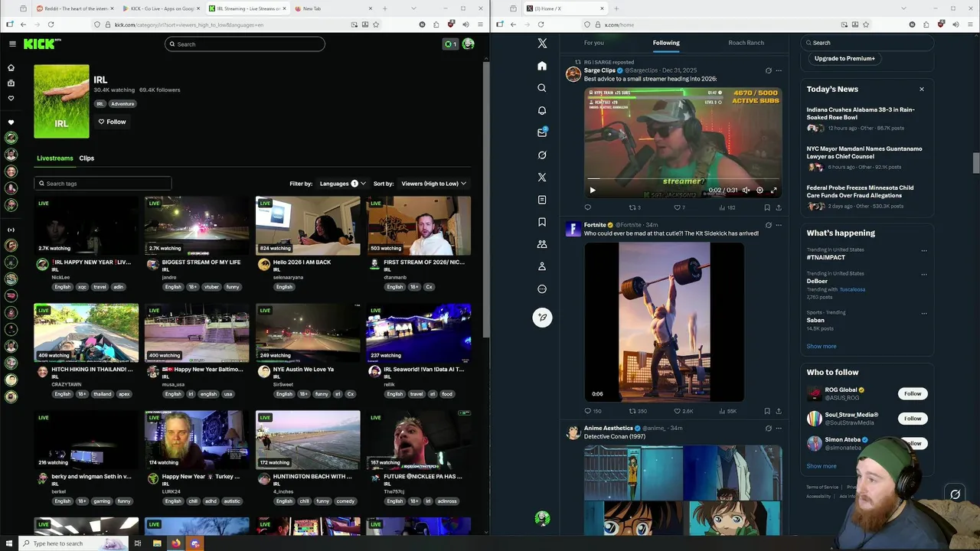This screenshot has width=980, height=551.
Task: Open X More circle icon in sidebar
Action: pyautogui.click(x=542, y=289)
